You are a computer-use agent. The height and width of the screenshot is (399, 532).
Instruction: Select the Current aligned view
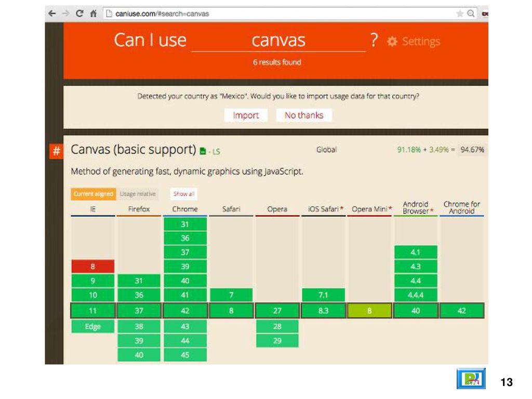pyautogui.click(x=94, y=194)
